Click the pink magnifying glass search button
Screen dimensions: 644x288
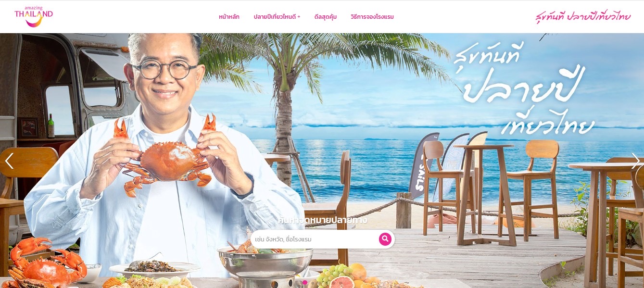tap(385, 239)
